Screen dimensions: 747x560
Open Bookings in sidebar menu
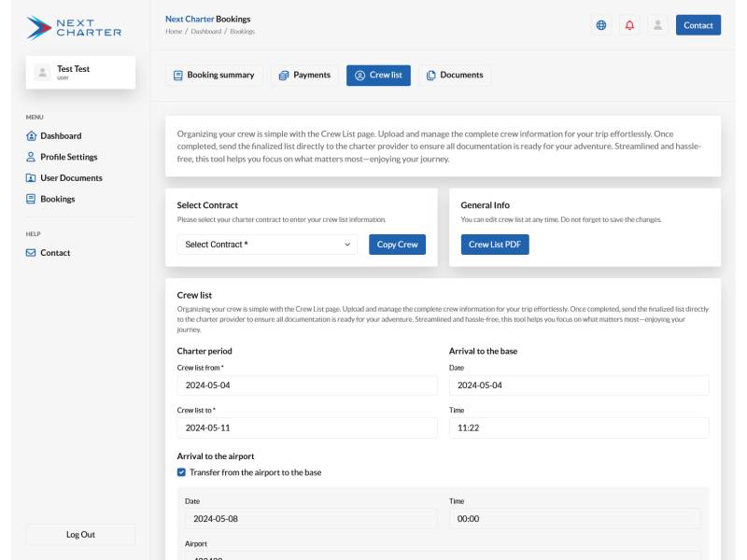[x=50, y=199]
